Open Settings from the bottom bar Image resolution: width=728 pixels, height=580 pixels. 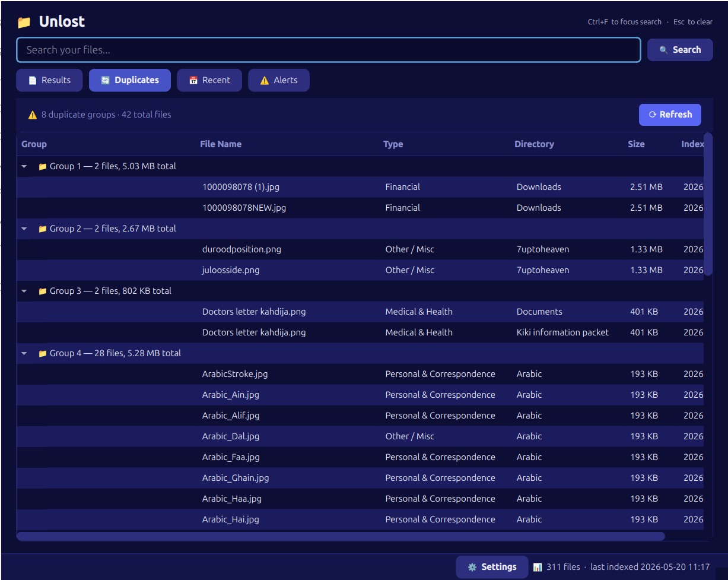pos(492,567)
